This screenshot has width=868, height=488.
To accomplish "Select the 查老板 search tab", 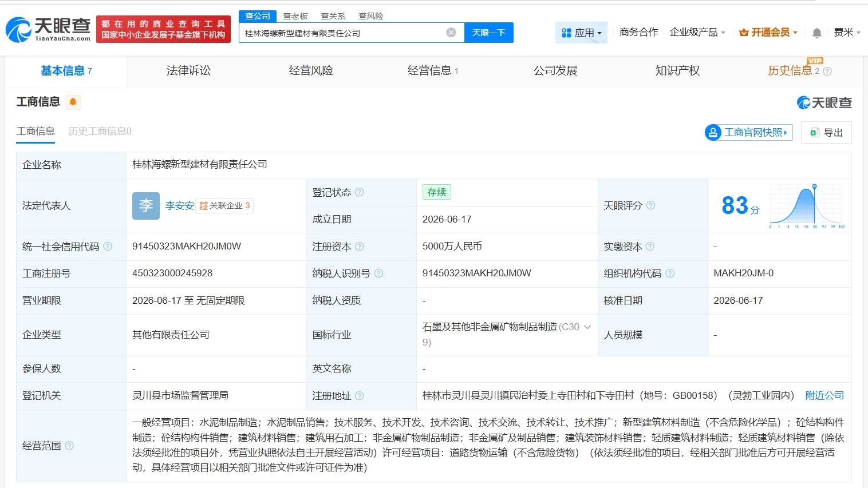I will click(x=295, y=16).
